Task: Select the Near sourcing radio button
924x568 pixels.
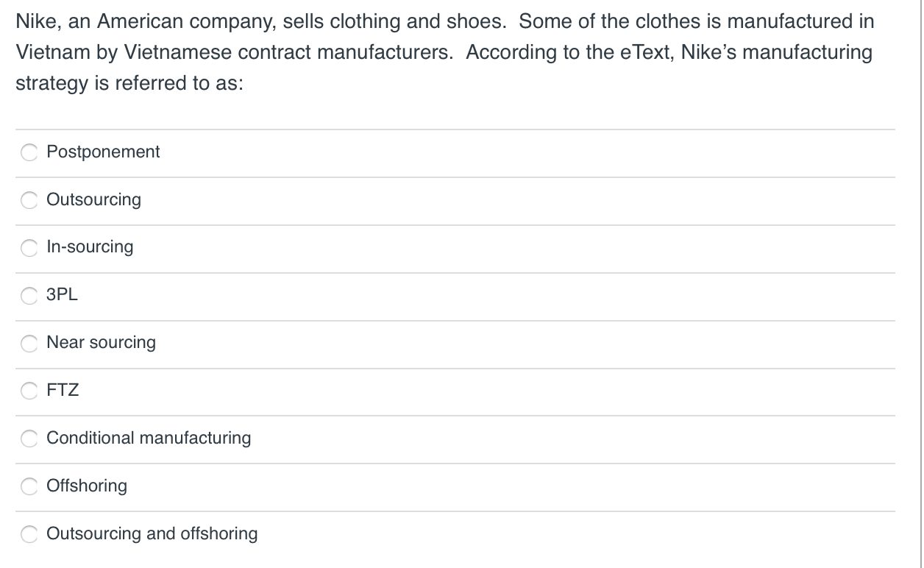Action: [x=29, y=344]
